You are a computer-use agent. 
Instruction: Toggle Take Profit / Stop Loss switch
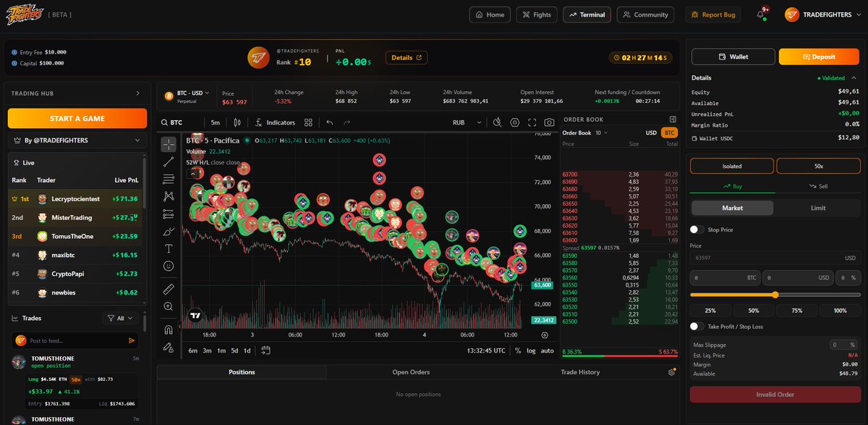697,327
